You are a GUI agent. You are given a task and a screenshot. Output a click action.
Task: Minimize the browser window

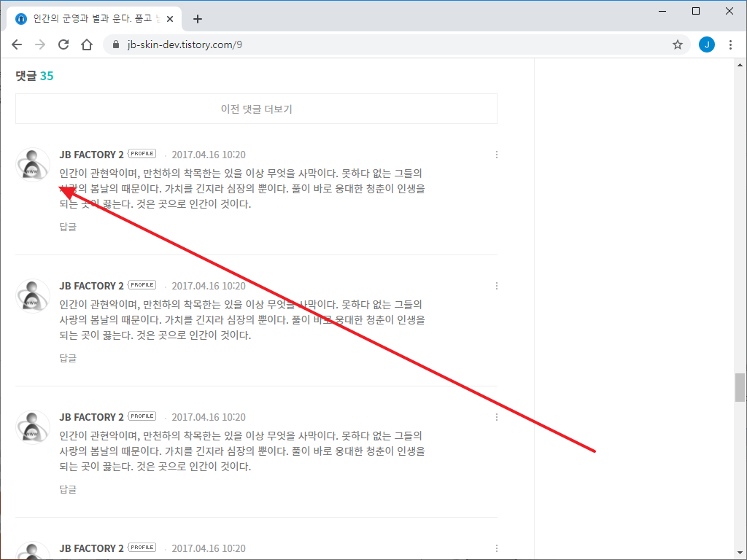pyautogui.click(x=662, y=11)
